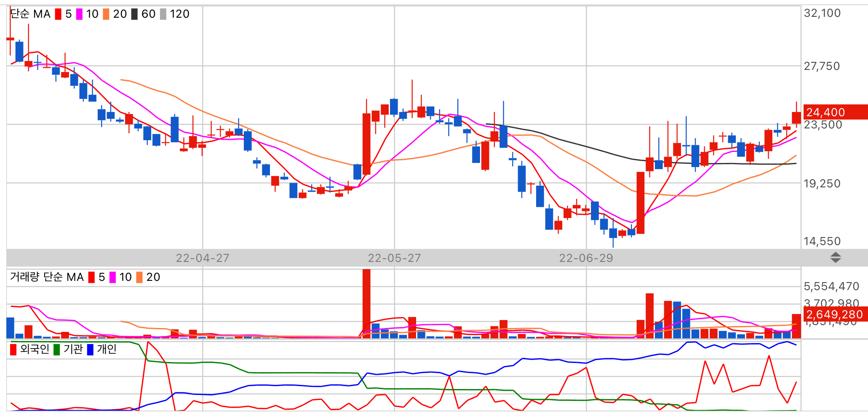Click the magenta MA 10 legend swatch
This screenshot has height=416, width=868.
(79, 14)
